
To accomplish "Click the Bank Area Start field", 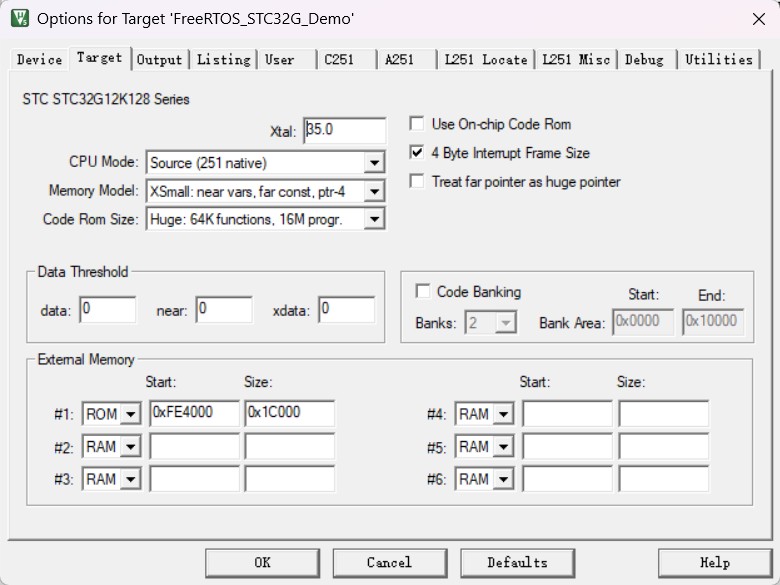I will [x=643, y=322].
